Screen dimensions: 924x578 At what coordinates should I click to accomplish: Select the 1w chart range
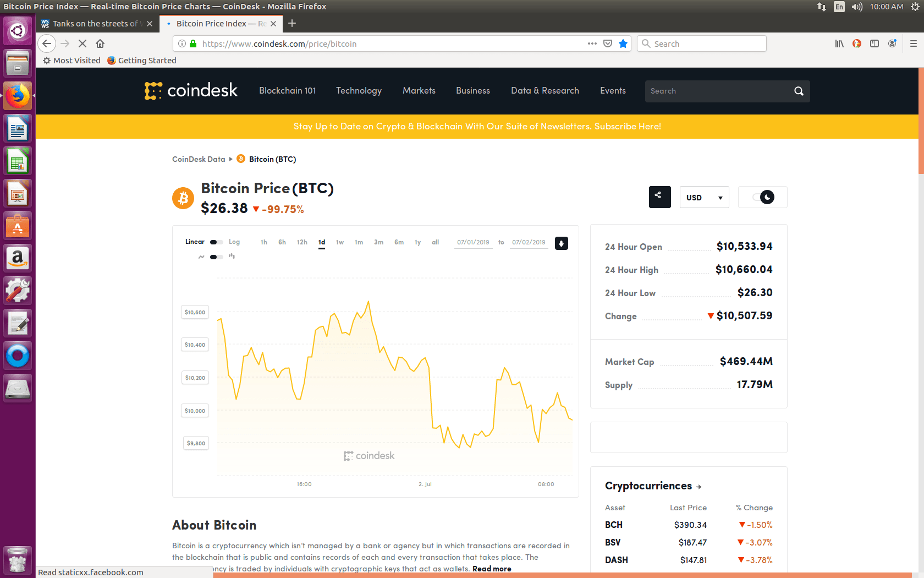[340, 242]
